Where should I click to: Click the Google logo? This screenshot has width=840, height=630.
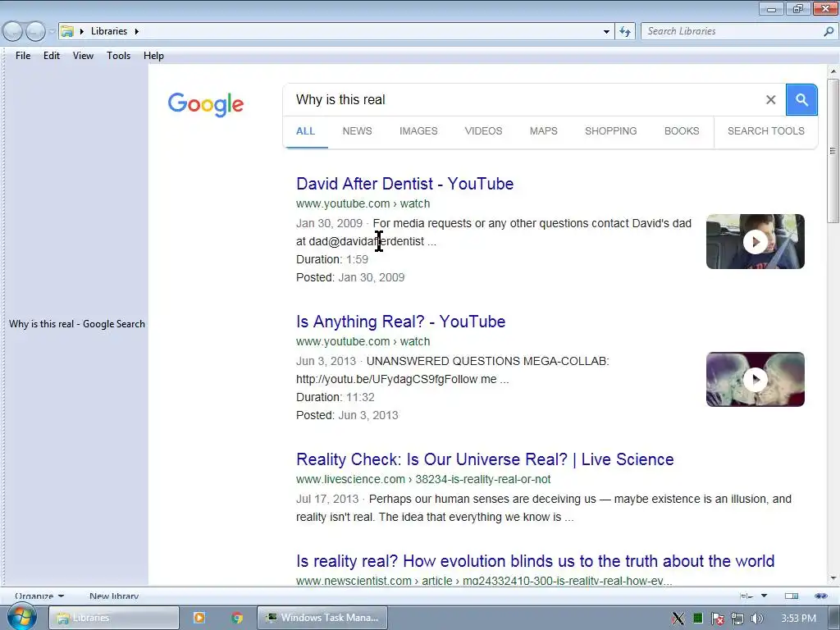[x=206, y=104]
